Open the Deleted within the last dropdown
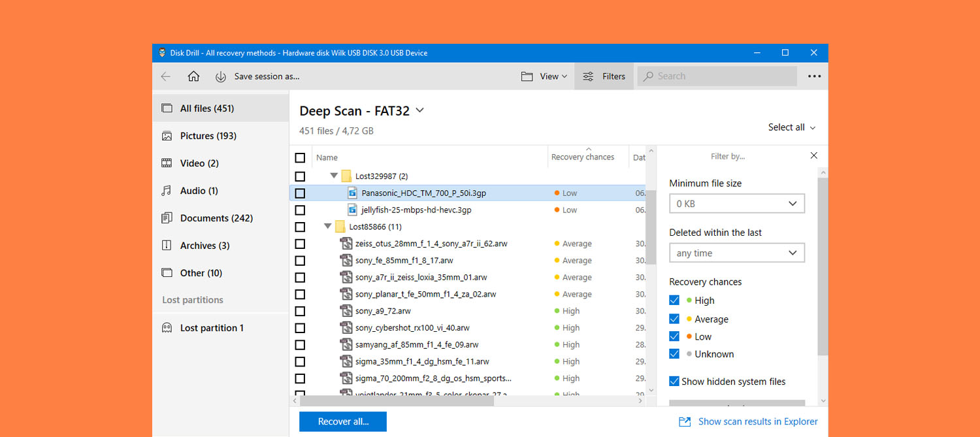The height and width of the screenshot is (437, 980). [x=737, y=253]
